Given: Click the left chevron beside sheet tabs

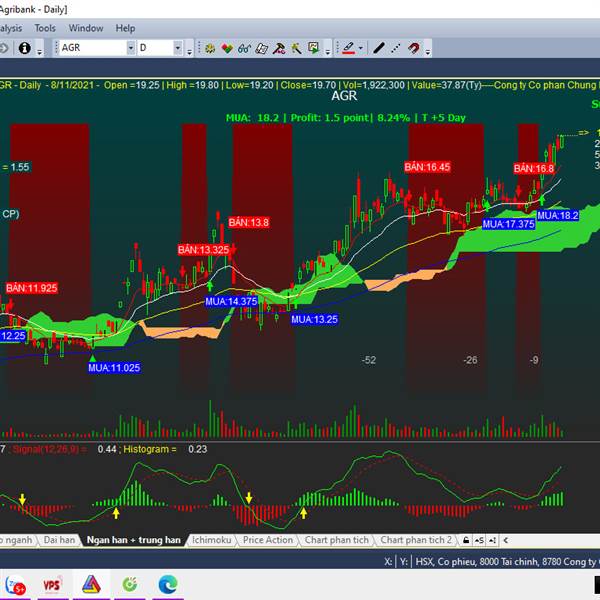Looking at the screenshot, I should coord(505,540).
